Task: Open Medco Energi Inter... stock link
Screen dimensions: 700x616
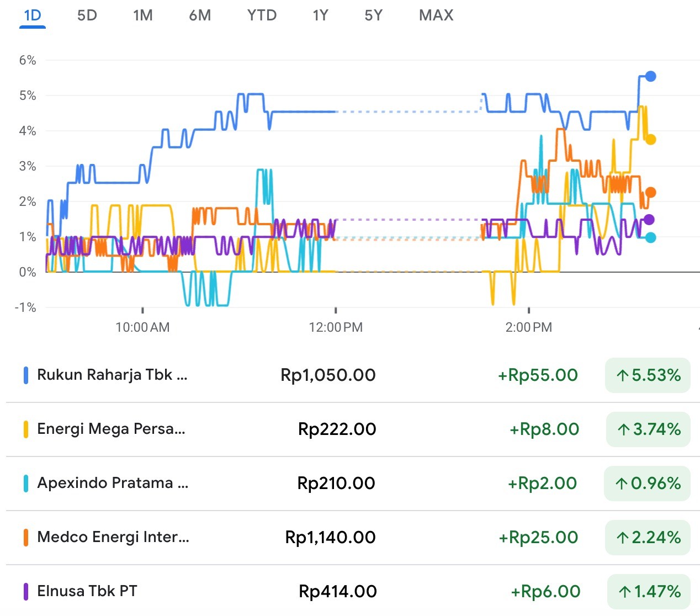Action: point(113,537)
